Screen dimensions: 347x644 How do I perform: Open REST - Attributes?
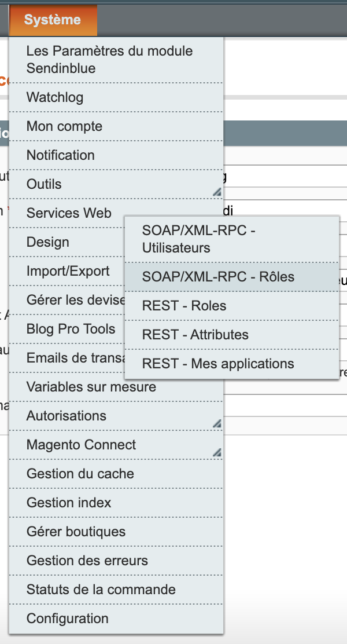pos(191,335)
